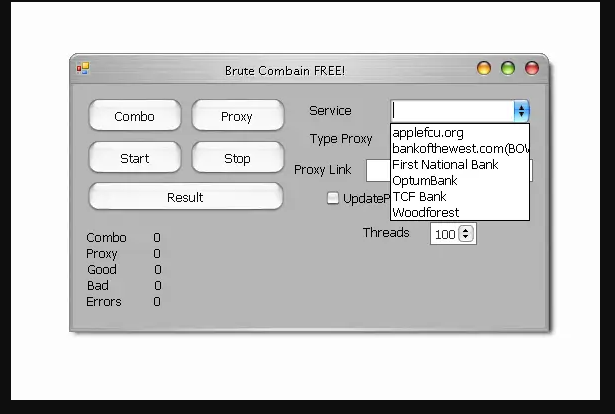Click the 'Proxy' counter label in stats
The image size is (615, 414).
(102, 254)
